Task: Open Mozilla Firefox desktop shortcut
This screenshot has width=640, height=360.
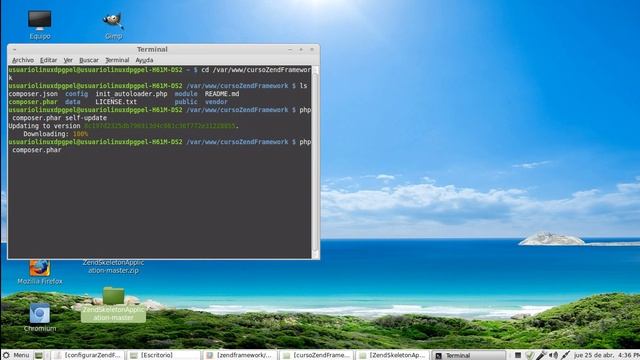Action: [40, 272]
